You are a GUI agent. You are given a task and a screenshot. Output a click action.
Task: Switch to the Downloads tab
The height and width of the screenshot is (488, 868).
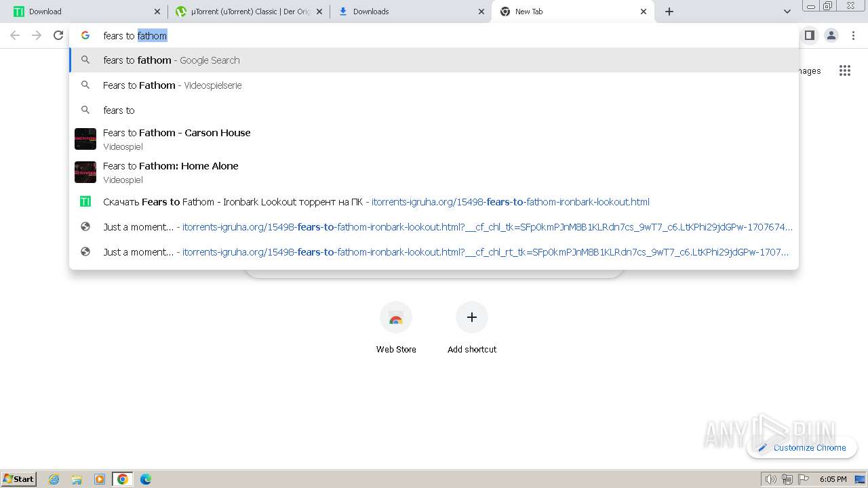[x=410, y=12]
